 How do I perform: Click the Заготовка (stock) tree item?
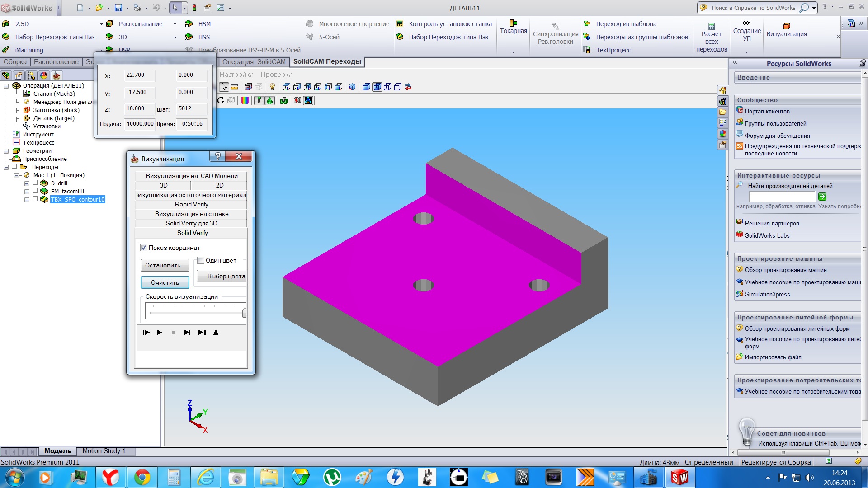point(56,110)
